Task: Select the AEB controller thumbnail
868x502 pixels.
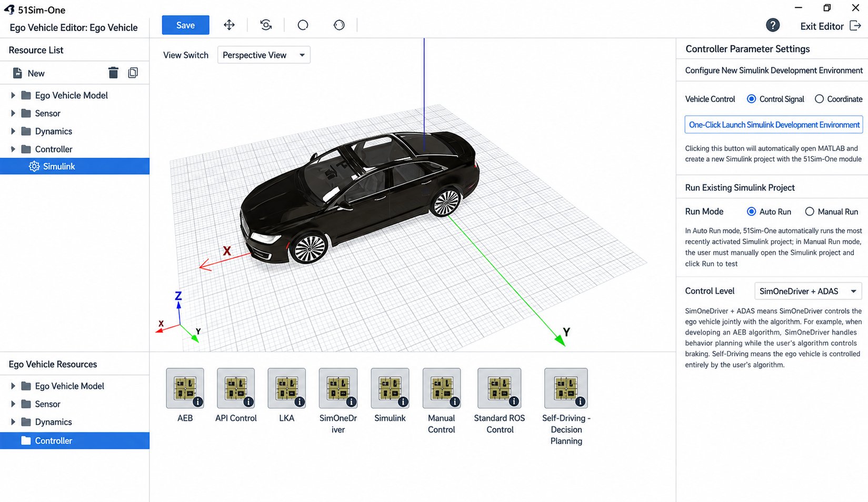Action: 185,388
